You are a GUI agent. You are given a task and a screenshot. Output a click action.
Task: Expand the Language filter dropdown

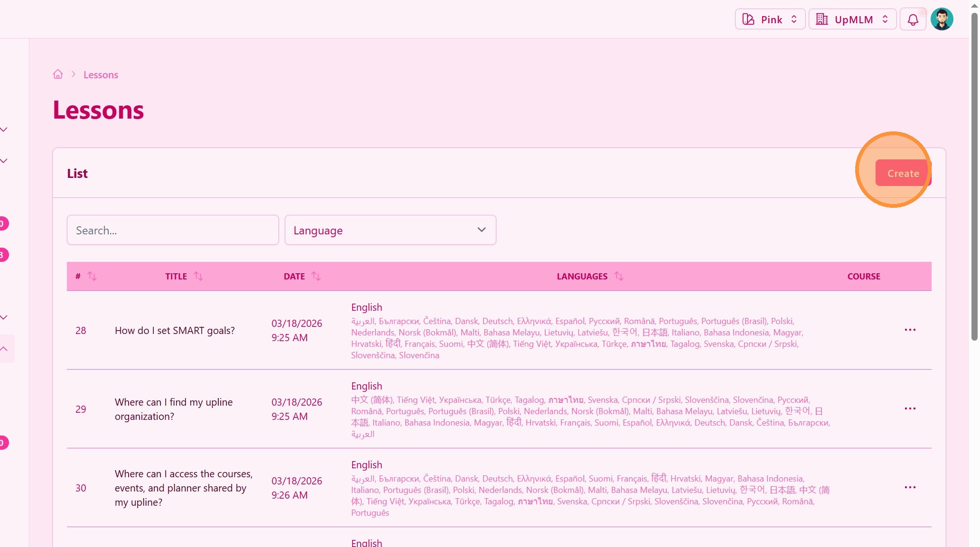[390, 230]
